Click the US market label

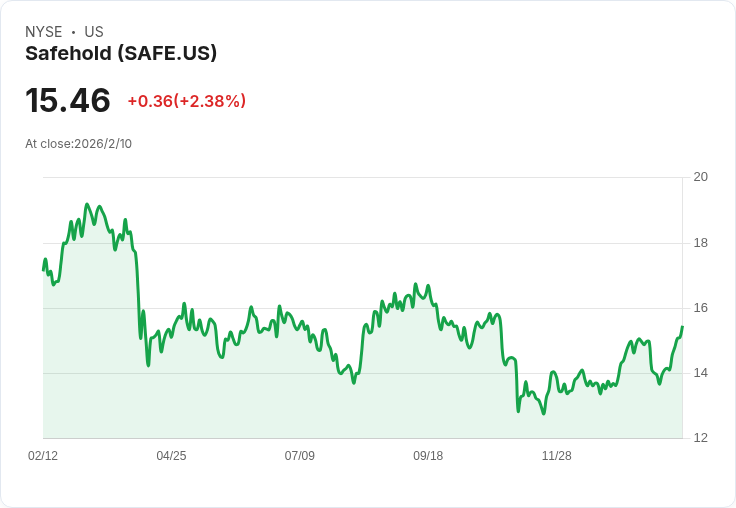click(x=94, y=32)
